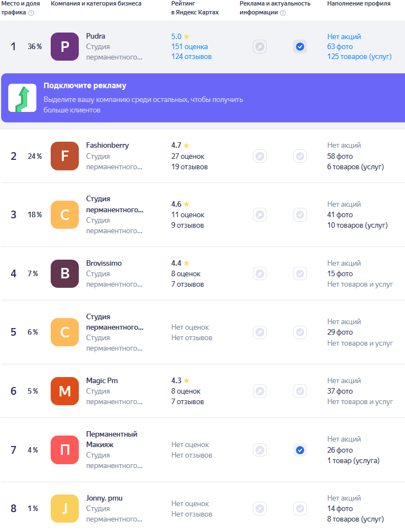
Task: Open the 'Подключите рекламу' banner
Action: [x=203, y=98]
